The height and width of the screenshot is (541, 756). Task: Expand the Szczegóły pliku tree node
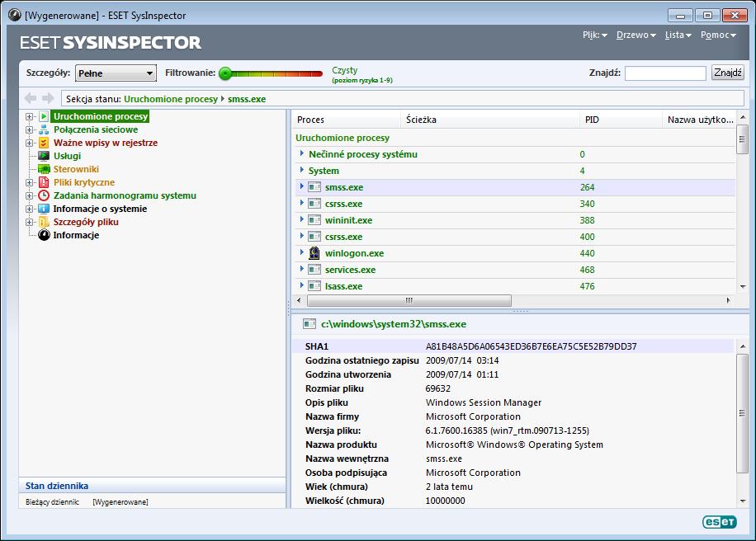pyautogui.click(x=30, y=223)
